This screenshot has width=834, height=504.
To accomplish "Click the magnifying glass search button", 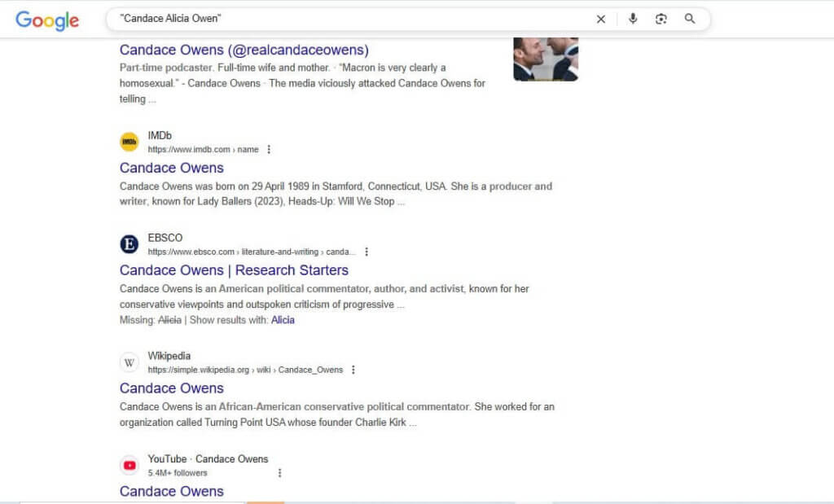I will coord(690,20).
